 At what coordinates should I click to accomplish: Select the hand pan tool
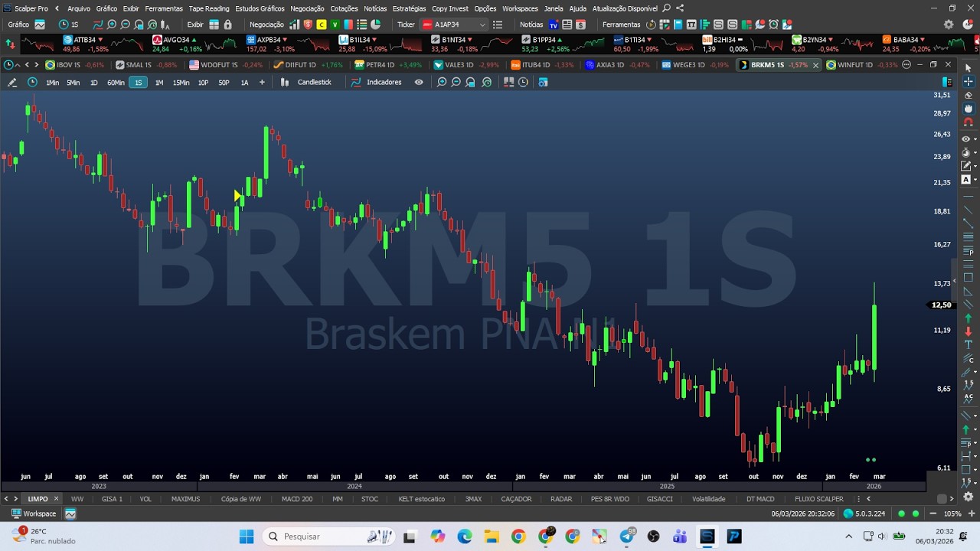[968, 109]
